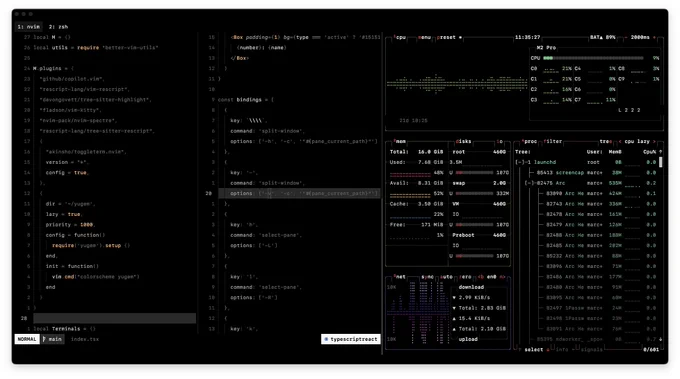Select the 83090 Arc process row
Image resolution: width=680 pixels, height=379 pixels.
coord(586,193)
